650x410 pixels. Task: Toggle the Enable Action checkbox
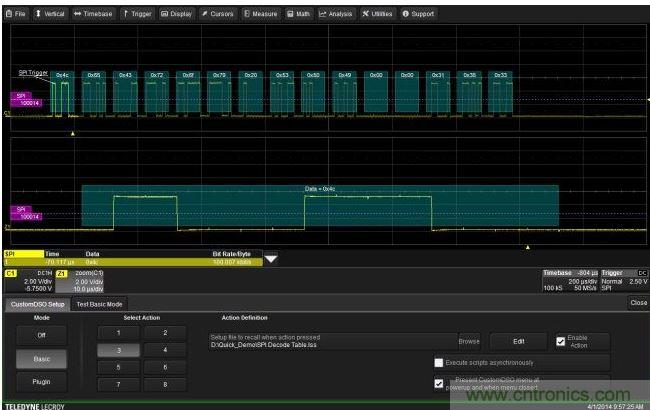click(x=561, y=341)
